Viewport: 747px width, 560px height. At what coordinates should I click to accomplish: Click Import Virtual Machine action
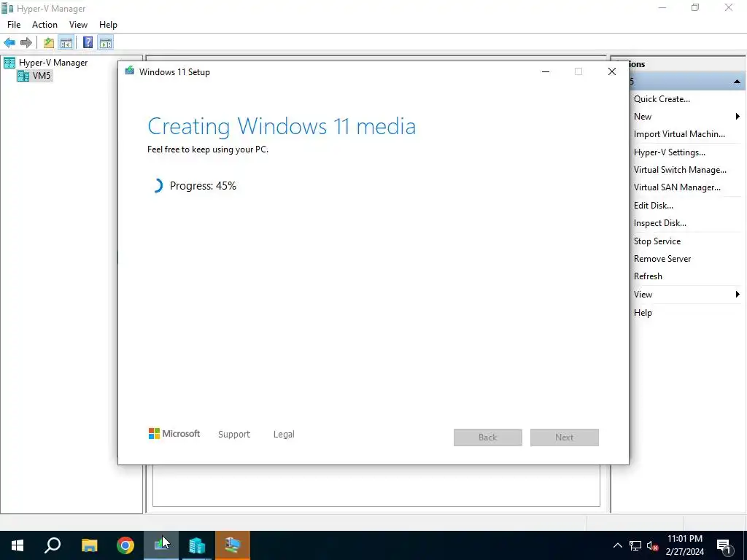(679, 134)
